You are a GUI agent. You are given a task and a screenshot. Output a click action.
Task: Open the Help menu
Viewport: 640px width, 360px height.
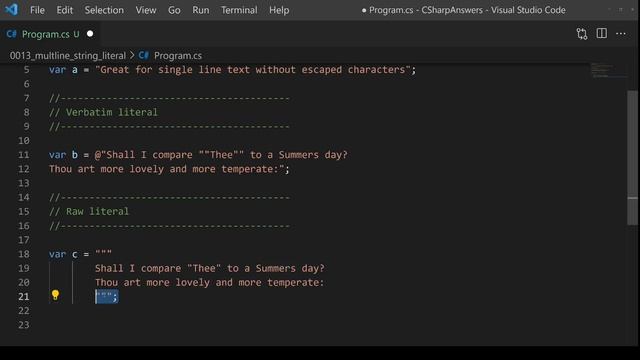point(279,10)
